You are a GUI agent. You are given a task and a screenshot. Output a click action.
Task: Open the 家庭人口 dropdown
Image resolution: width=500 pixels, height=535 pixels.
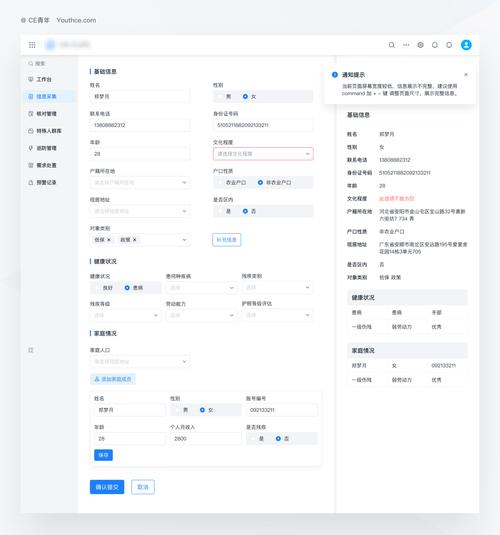(x=140, y=361)
